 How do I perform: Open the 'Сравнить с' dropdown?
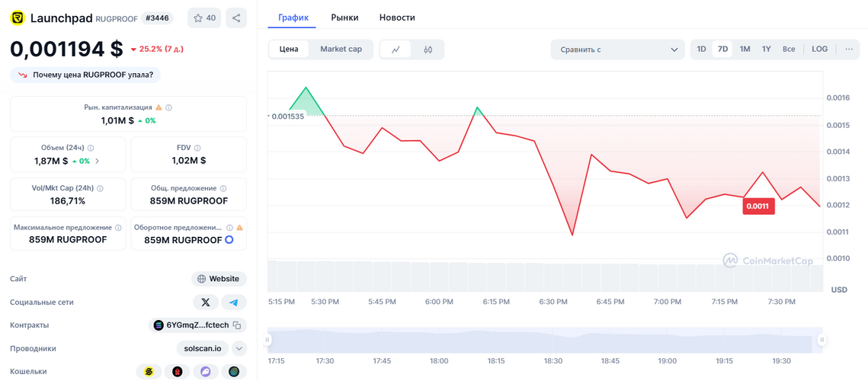point(617,50)
